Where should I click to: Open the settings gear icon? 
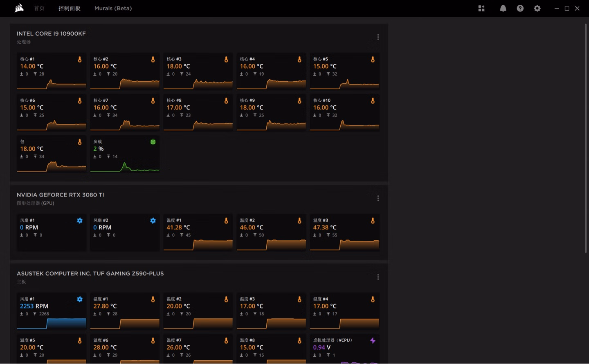click(537, 8)
